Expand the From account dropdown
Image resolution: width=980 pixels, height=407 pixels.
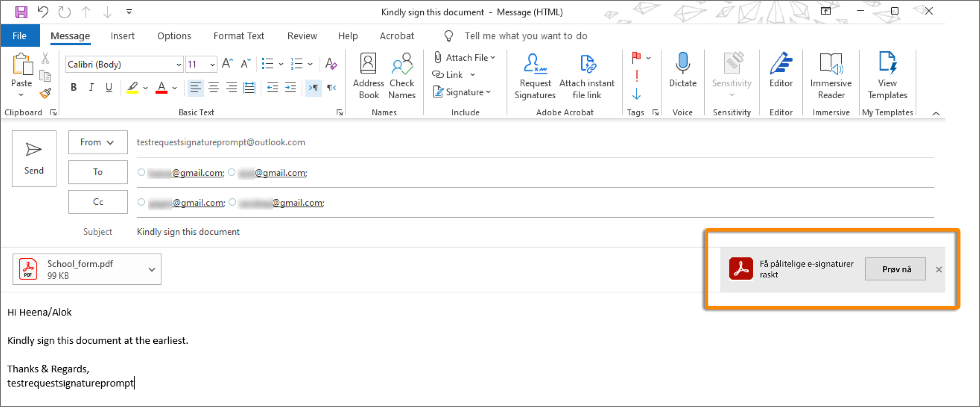pyautogui.click(x=98, y=142)
